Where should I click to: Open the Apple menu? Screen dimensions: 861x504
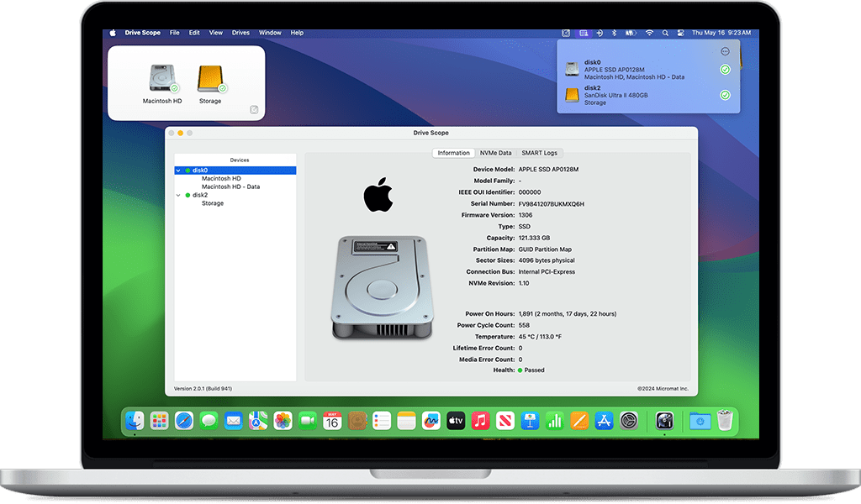coord(113,33)
